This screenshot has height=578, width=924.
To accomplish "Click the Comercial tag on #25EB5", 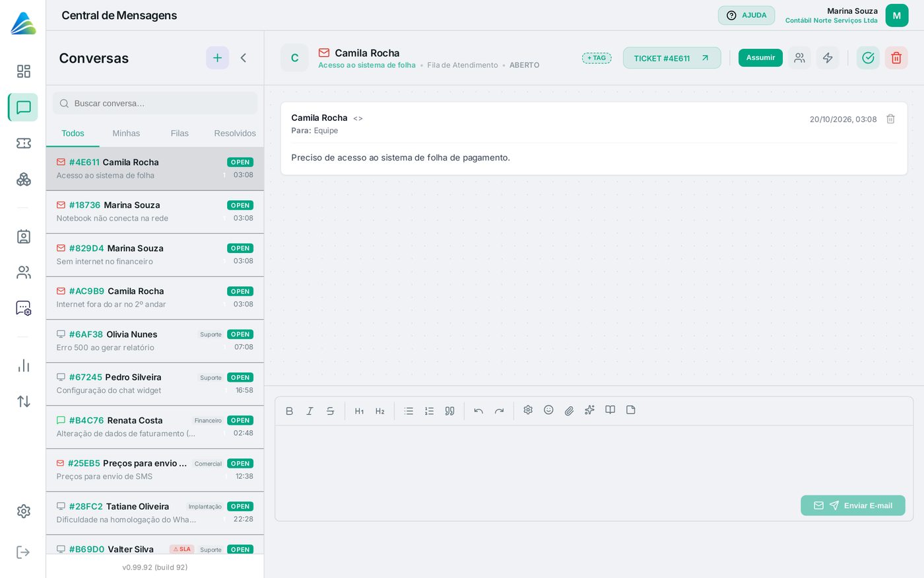I will [x=208, y=464].
